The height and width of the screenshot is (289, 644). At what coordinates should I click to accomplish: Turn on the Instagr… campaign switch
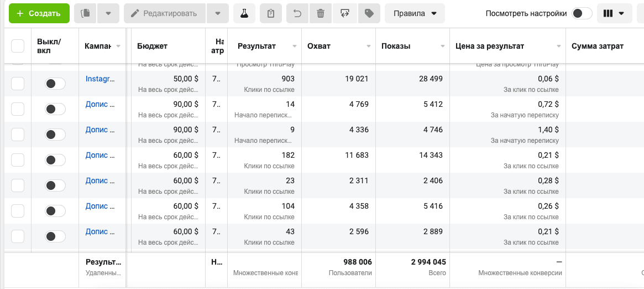click(55, 84)
